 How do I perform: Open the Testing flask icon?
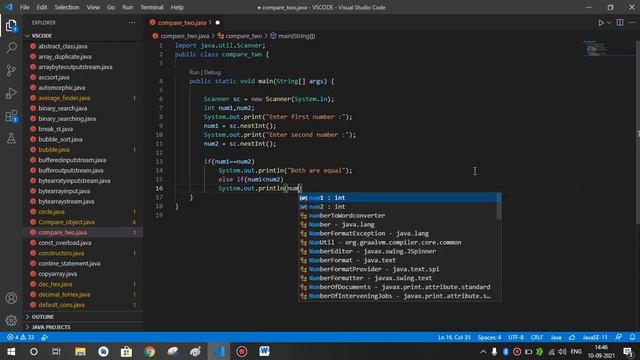(11, 138)
